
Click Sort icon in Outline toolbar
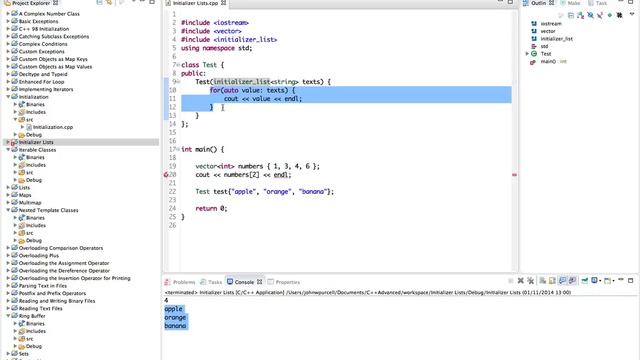[x=580, y=15]
